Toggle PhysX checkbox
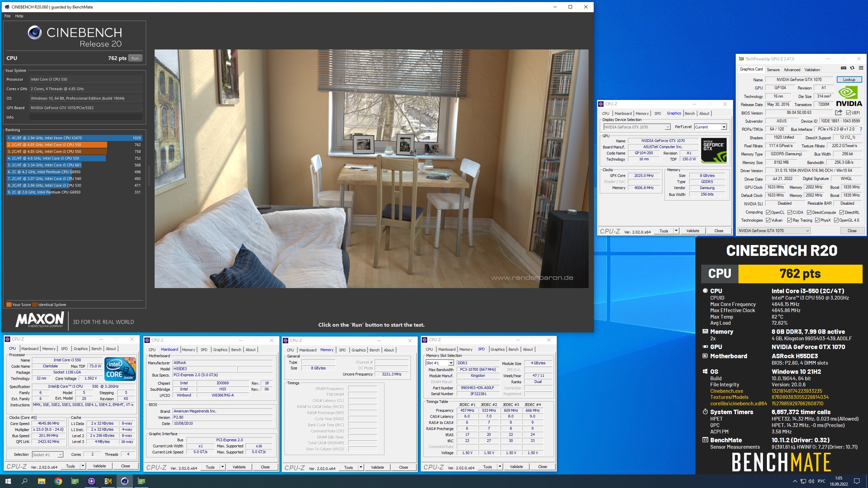This screenshot has width=868, height=488. pos(818,220)
